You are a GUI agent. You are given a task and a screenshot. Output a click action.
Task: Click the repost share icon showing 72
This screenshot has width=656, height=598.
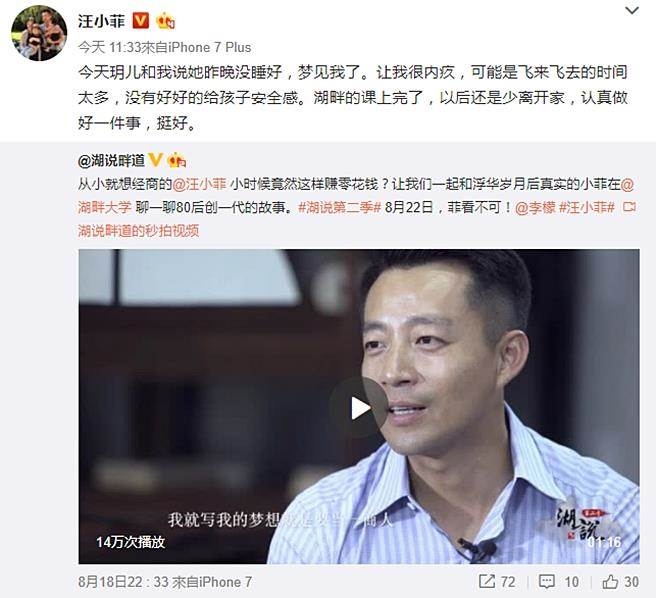(x=487, y=581)
